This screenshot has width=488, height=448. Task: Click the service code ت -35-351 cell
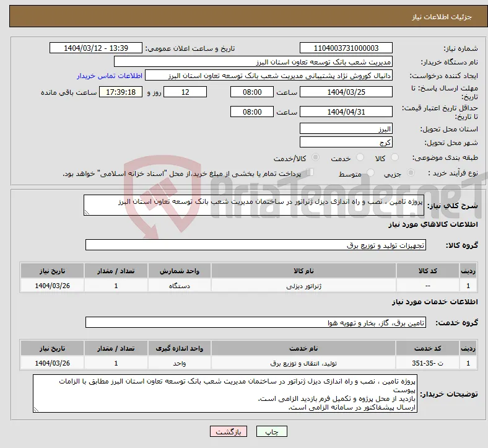[x=428, y=363]
